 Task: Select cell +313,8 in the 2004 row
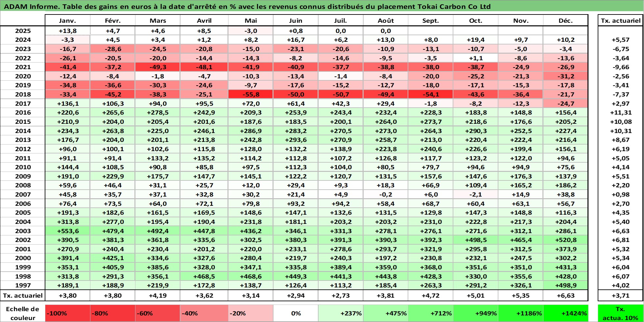pos(67,222)
